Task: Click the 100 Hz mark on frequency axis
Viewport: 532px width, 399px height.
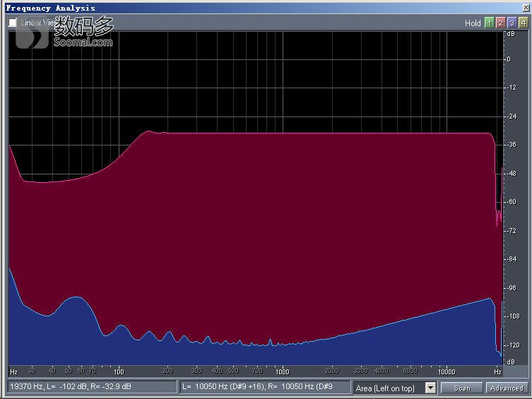Action: [119, 371]
